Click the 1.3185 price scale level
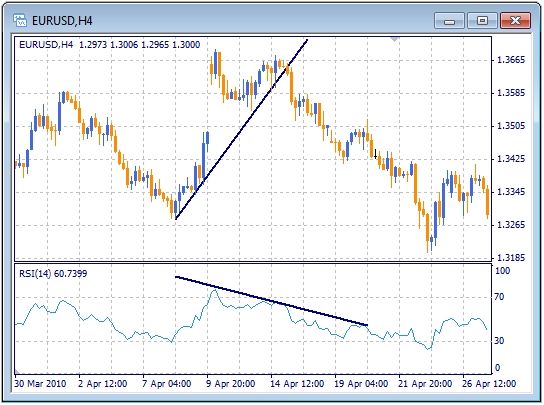Image resolution: width=544 pixels, height=405 pixels. [x=511, y=258]
